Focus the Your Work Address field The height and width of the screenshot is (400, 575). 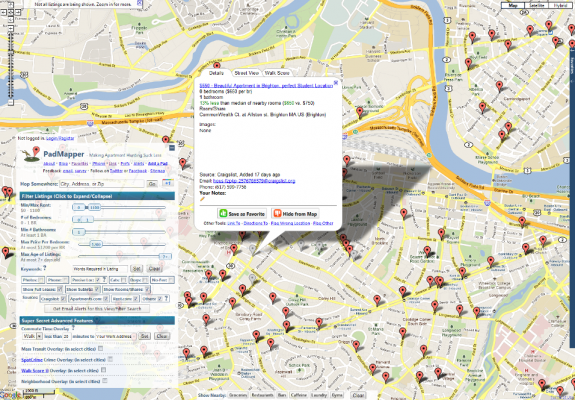[116, 336]
